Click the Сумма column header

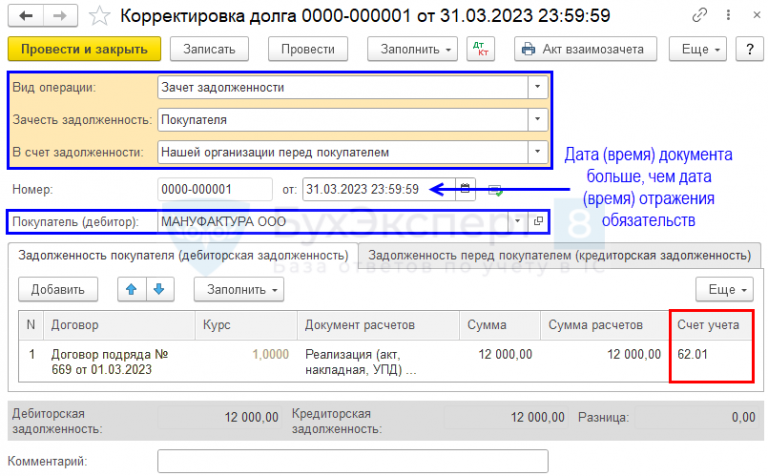(500, 325)
